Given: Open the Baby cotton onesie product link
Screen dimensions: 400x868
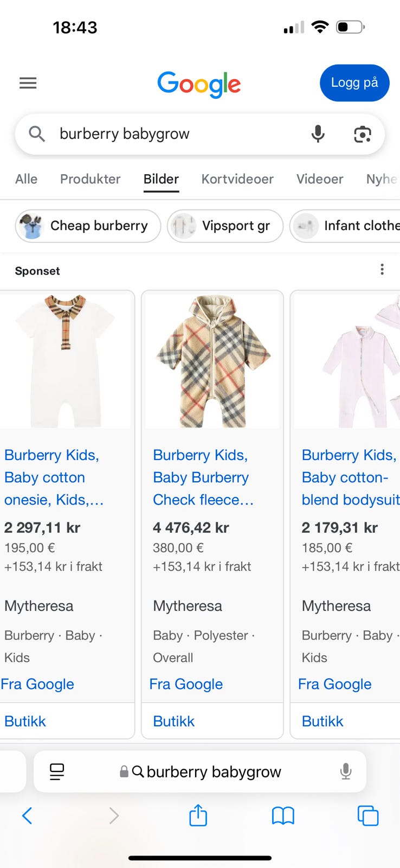Looking at the screenshot, I should [54, 477].
